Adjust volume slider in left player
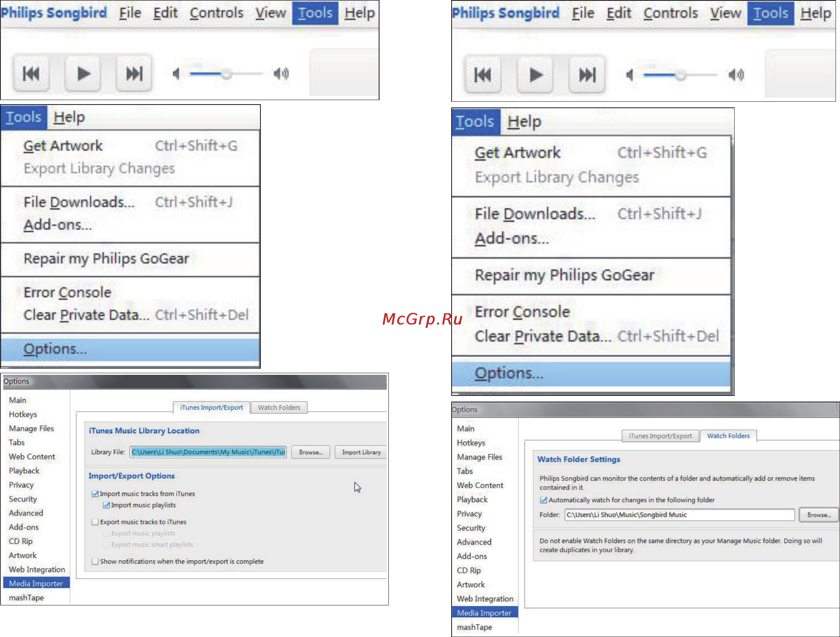Screen dimensions: 840x637 click(226, 74)
